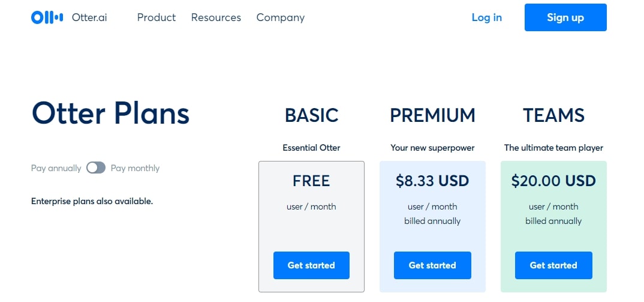Select the PREMIUM plan heading

(x=432, y=115)
